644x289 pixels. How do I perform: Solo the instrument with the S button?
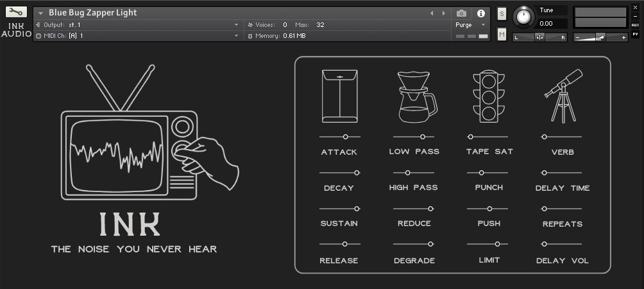click(502, 13)
